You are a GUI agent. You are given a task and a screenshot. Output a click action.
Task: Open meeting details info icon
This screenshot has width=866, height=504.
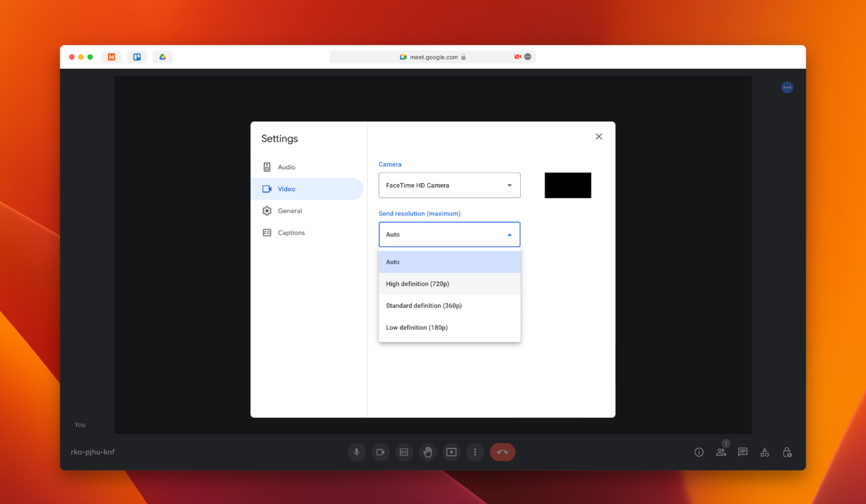(x=699, y=452)
